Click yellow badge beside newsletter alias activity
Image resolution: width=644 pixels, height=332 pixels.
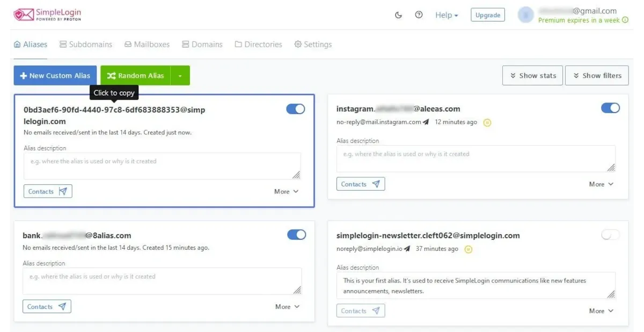(x=468, y=249)
